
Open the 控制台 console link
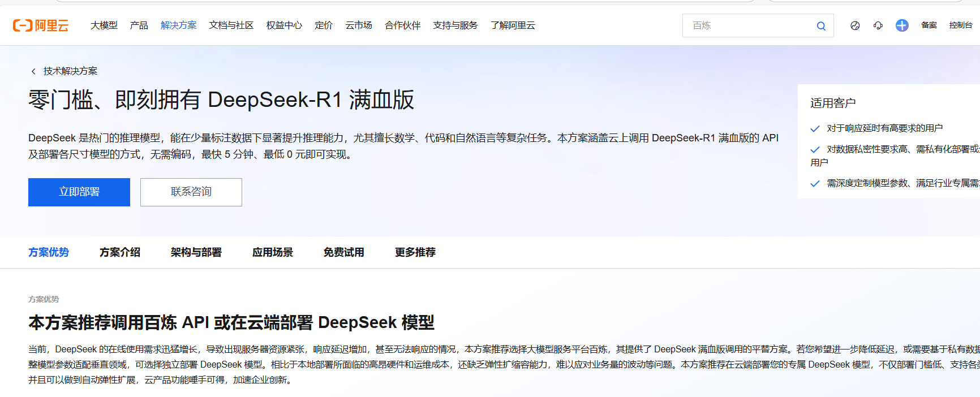click(x=961, y=25)
